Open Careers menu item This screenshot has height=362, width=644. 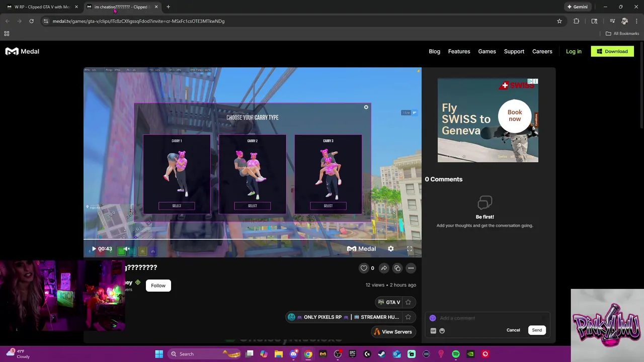pyautogui.click(x=542, y=51)
